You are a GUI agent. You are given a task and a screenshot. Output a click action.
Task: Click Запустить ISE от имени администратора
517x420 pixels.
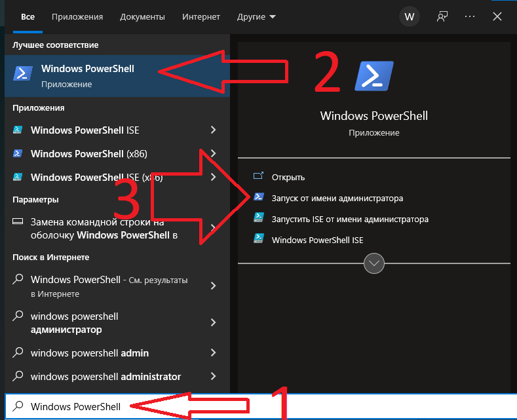point(350,220)
